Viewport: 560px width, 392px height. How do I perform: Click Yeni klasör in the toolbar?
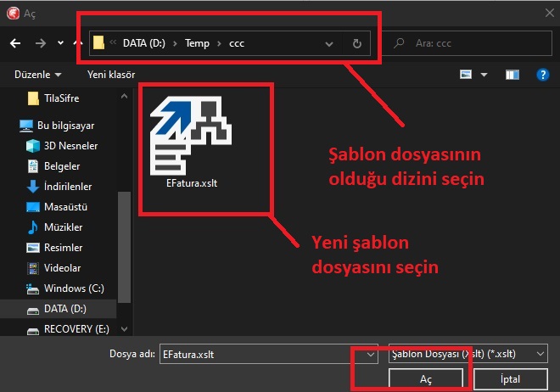[111, 75]
